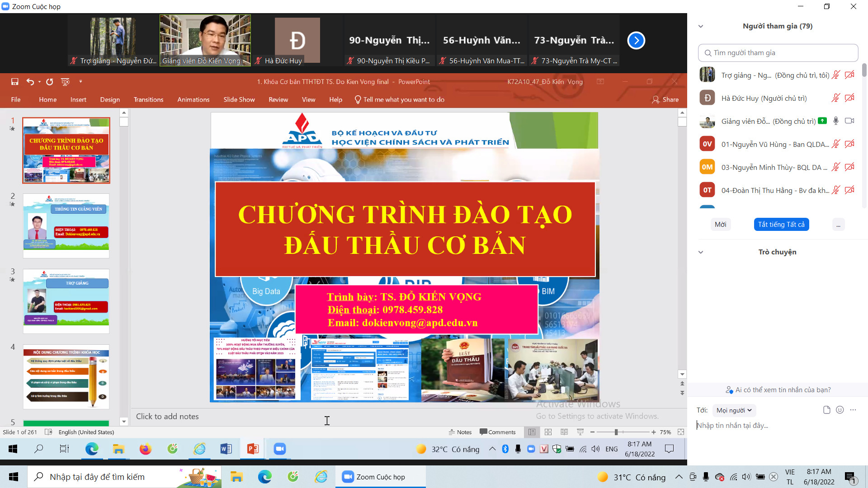Open Zoom from the inner taskbar
This screenshot has height=488, width=868.
tap(280, 449)
